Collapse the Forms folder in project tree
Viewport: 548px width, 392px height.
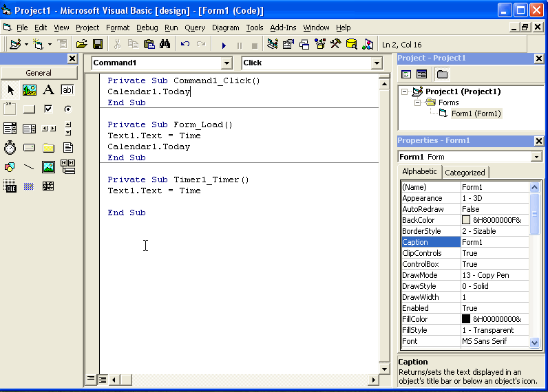tap(417, 102)
